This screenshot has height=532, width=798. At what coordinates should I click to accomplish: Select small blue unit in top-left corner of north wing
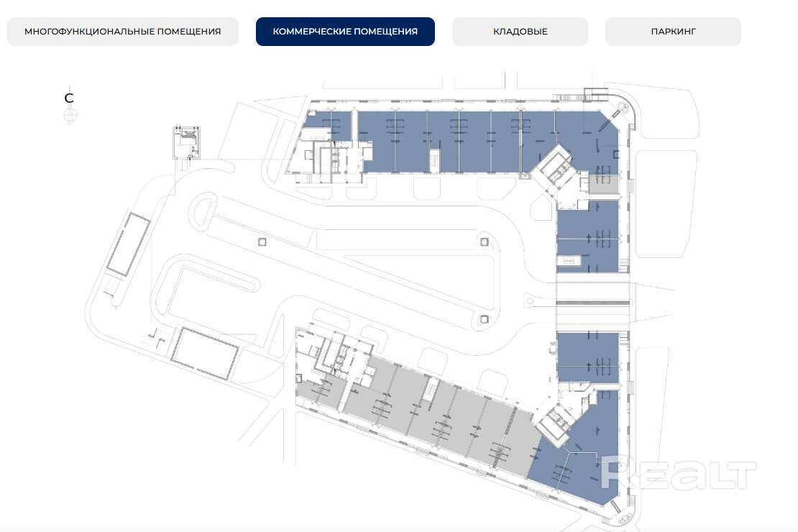click(x=326, y=122)
